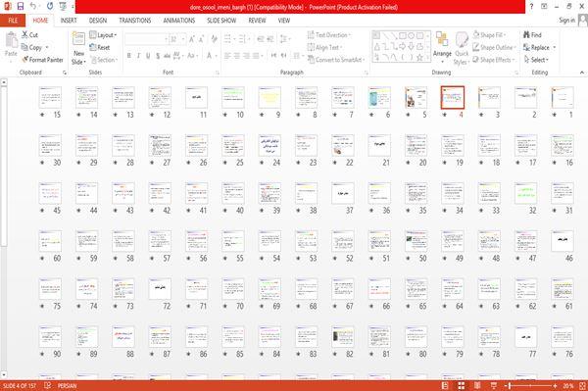
Task: Click the Find binoculars icon
Action: click(x=527, y=34)
